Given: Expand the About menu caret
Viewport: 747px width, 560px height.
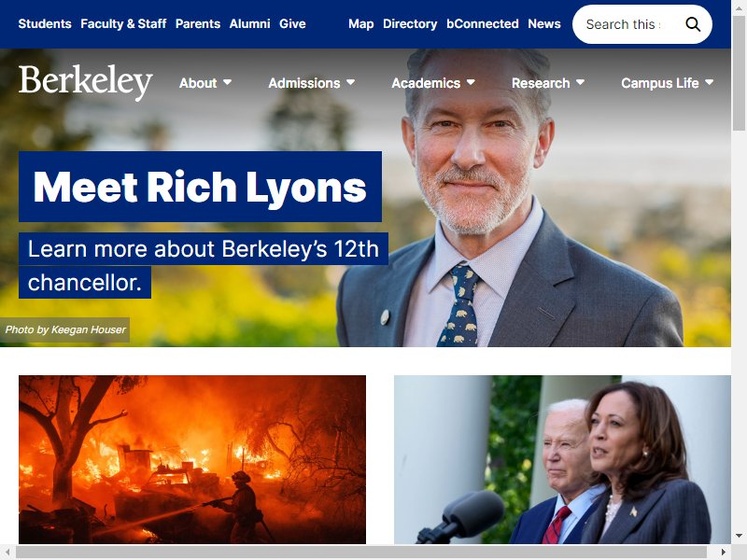Looking at the screenshot, I should (227, 82).
